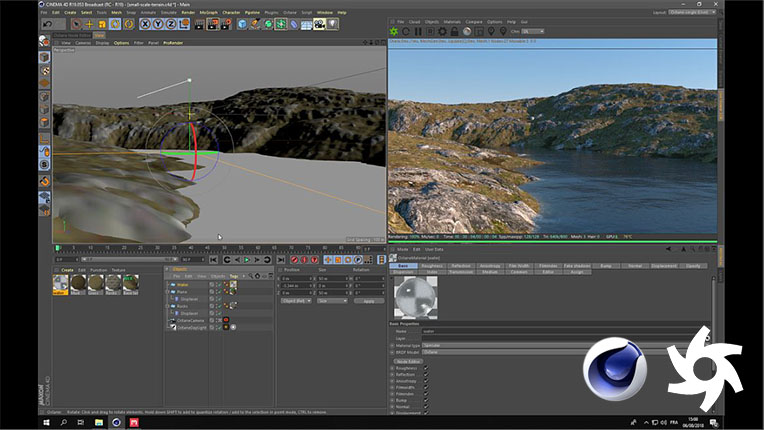This screenshot has width=764, height=430.
Task: Toggle the Z axis lock icon
Action: pos(172,23)
